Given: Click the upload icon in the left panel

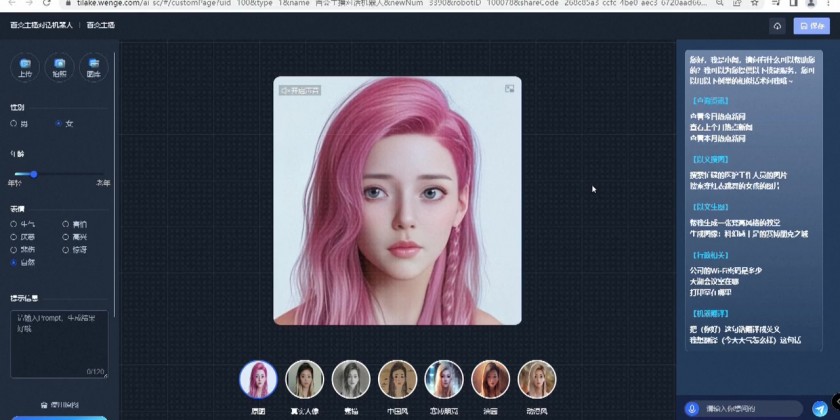Looking at the screenshot, I should click(x=25, y=67).
